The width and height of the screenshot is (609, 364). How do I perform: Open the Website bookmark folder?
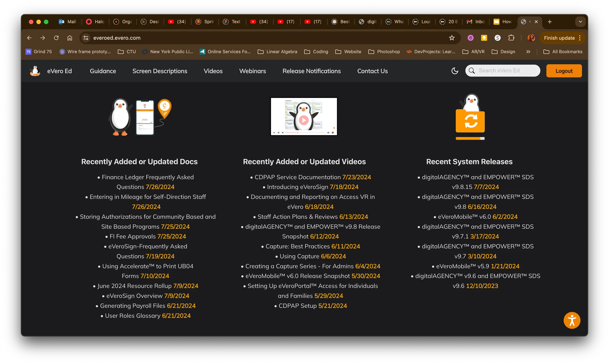tap(348, 52)
